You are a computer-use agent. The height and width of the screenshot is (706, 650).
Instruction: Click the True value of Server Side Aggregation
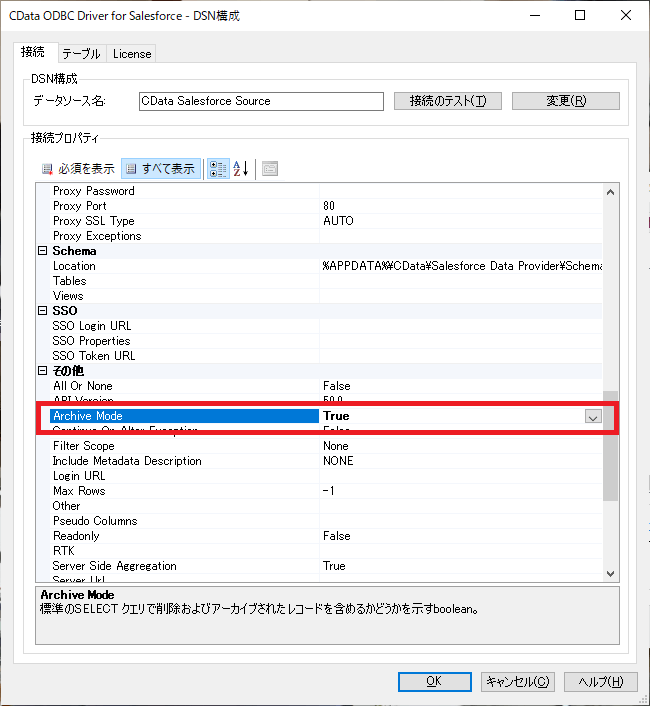pos(334,566)
